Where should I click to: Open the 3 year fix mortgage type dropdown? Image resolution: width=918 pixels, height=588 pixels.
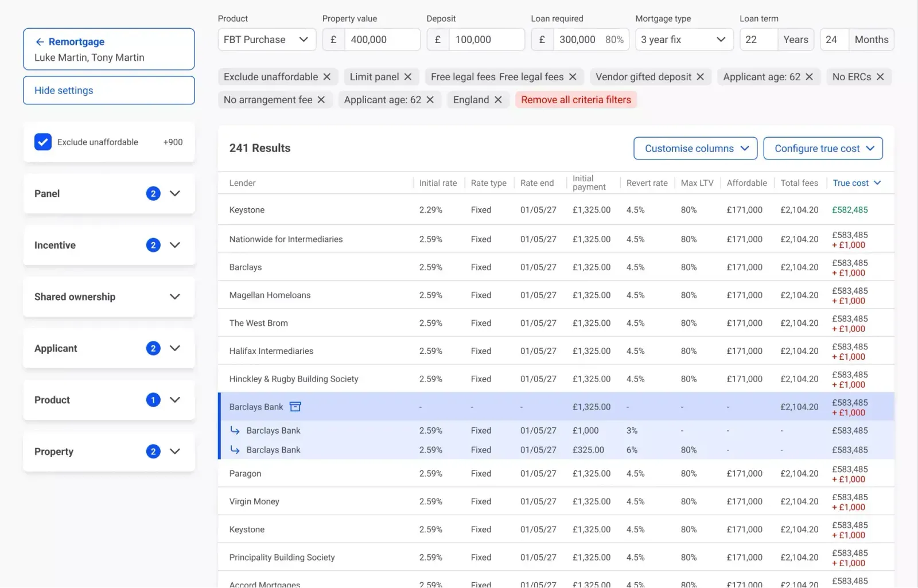click(x=684, y=40)
